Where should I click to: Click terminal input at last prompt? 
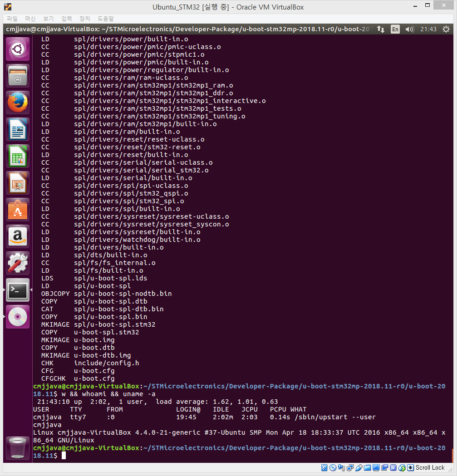tap(64, 456)
